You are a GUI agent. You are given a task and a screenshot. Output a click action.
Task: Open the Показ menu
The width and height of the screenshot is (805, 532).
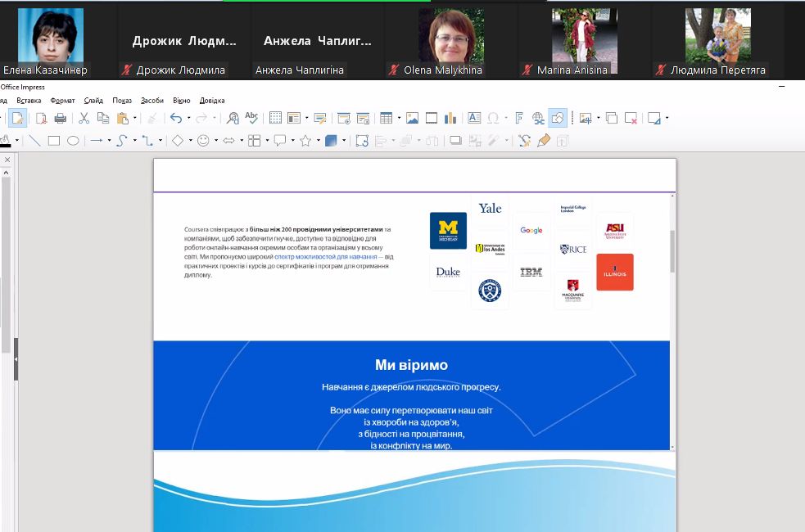pyautogui.click(x=122, y=101)
